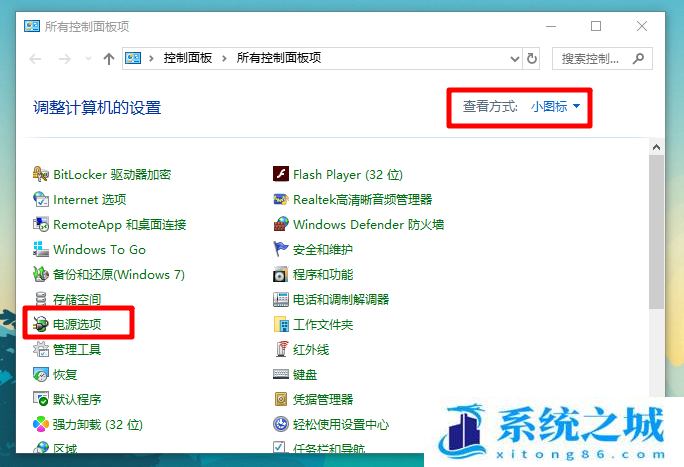Click the Control Panel title bar icon

click(x=32, y=26)
